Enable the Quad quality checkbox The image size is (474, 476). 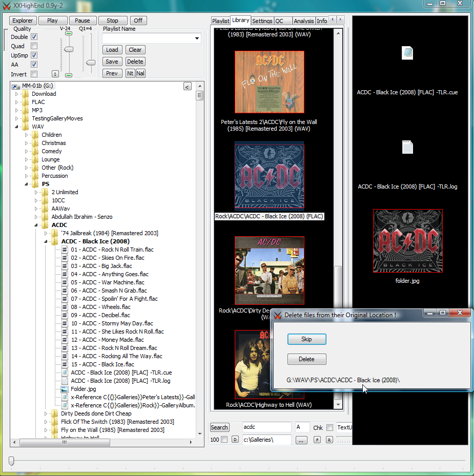tap(34, 46)
